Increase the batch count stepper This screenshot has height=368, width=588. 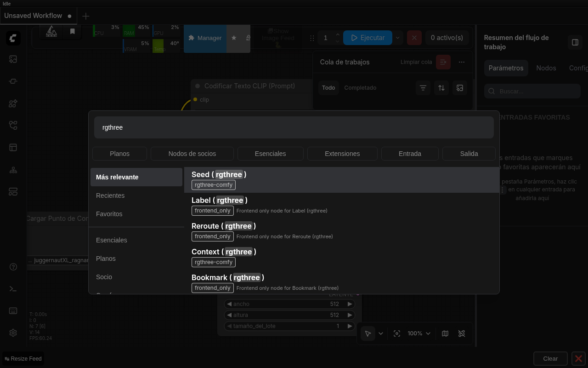click(338, 34)
